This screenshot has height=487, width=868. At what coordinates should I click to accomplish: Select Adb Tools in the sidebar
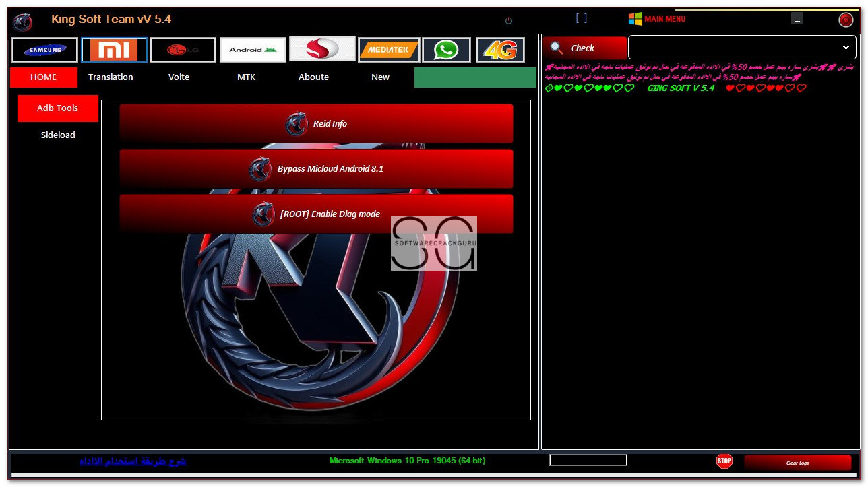[58, 108]
